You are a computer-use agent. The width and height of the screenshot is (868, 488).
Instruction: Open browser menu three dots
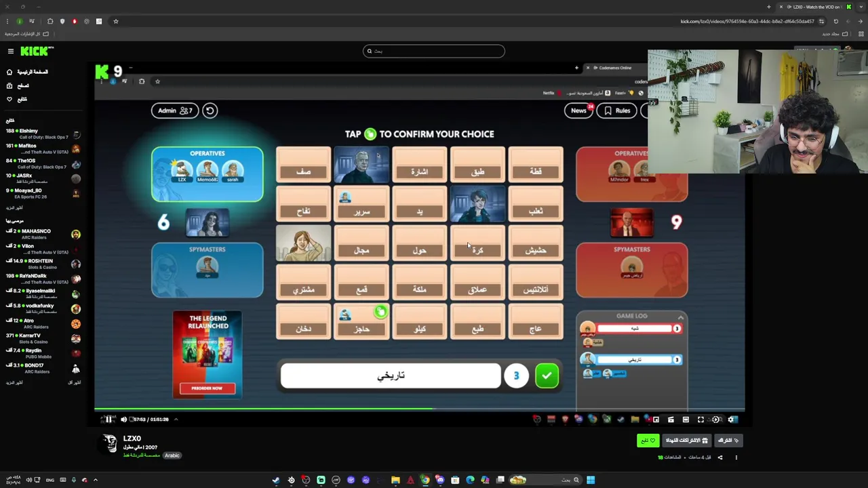tap(7, 21)
